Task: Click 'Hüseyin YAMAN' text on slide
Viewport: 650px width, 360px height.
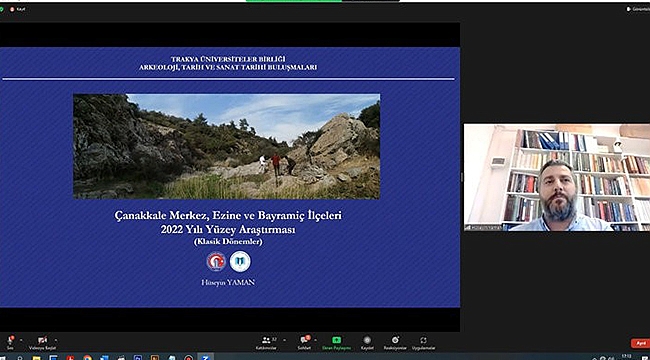Action: [228, 282]
